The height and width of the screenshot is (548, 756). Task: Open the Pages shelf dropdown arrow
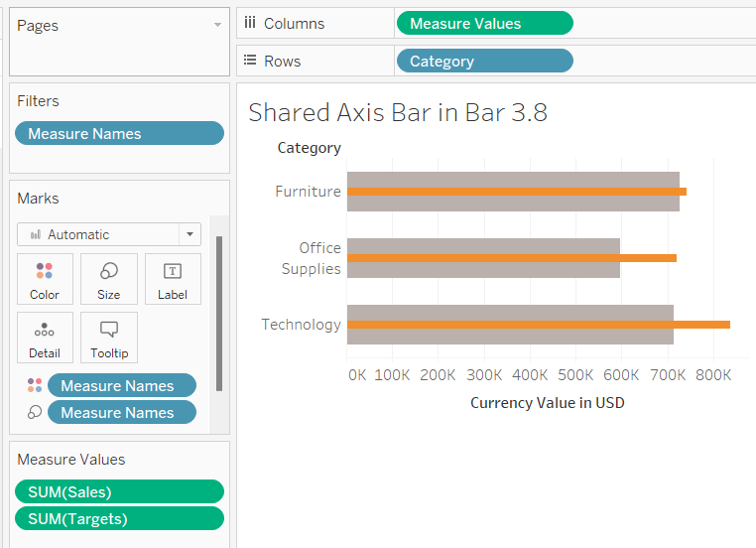tap(217, 25)
